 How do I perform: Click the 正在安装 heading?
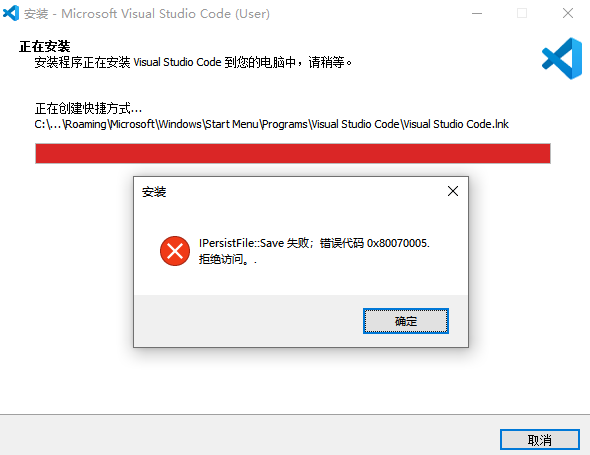click(44, 46)
